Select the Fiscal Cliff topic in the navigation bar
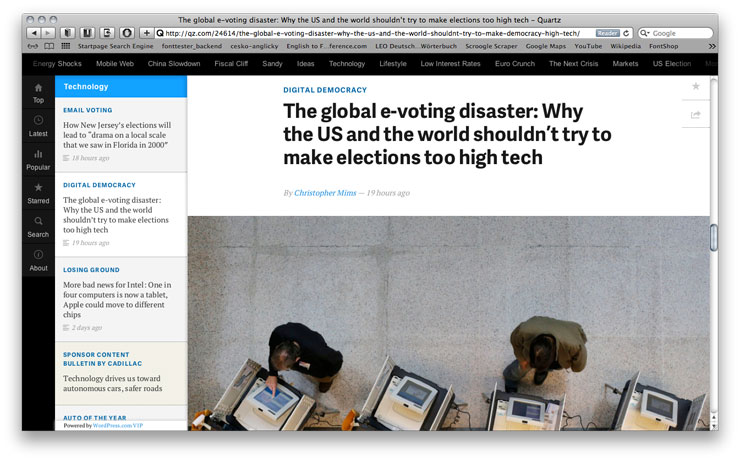Screen dimensions: 740x461 click(231, 63)
